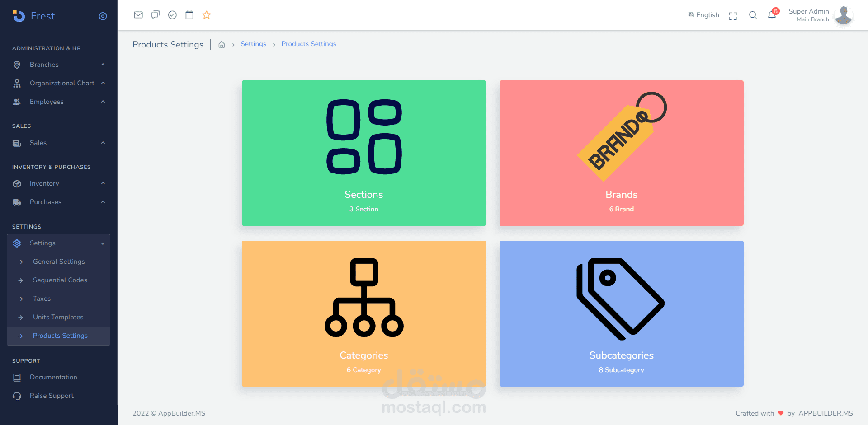This screenshot has height=425, width=868.
Task: Expand the Inventory chevron
Action: pyautogui.click(x=103, y=183)
